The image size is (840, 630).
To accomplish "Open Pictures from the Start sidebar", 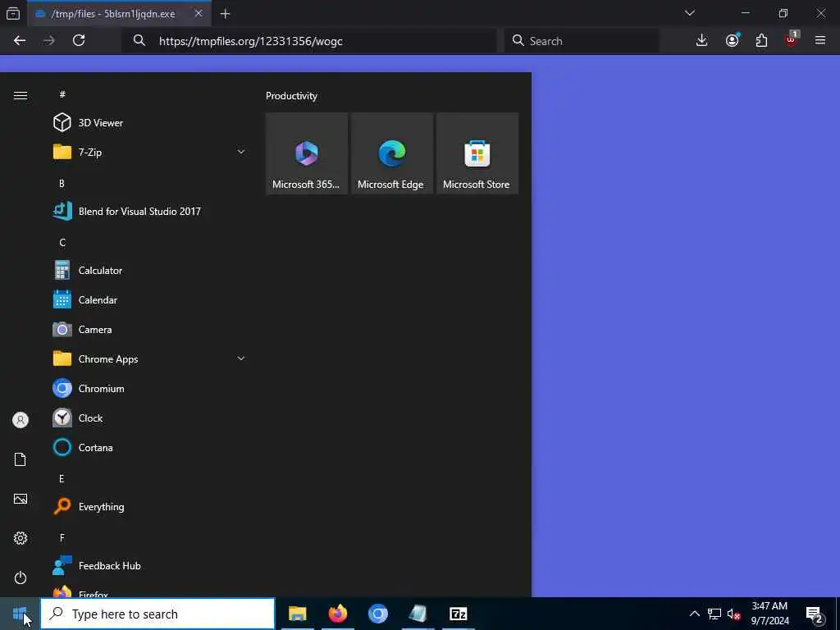I will [21, 499].
